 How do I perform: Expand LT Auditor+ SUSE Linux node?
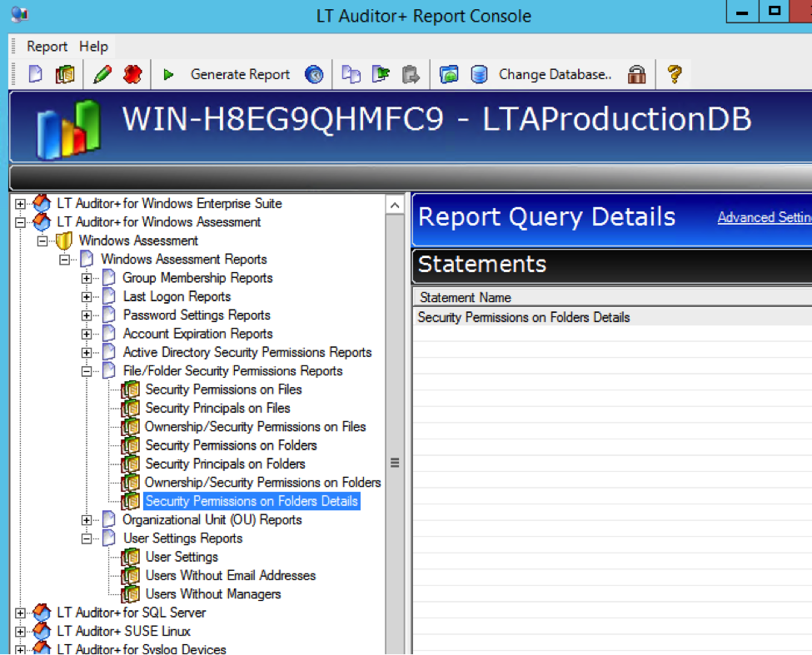pos(20,632)
